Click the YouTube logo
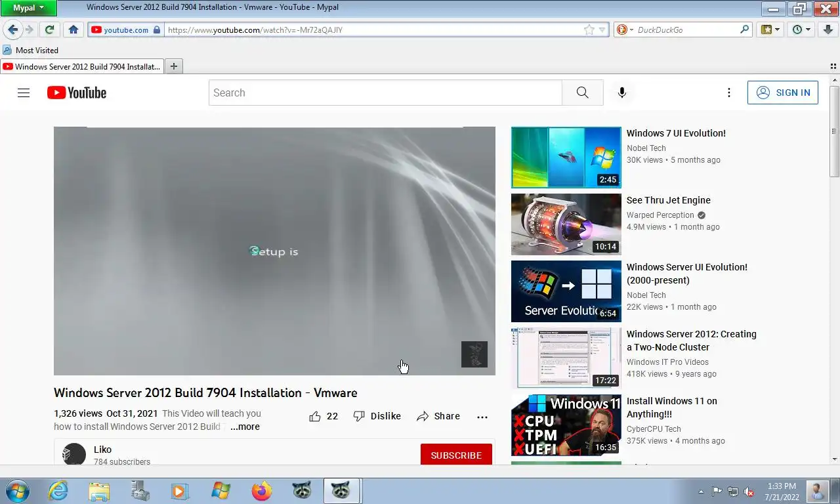Viewport: 840px width, 504px height. click(x=77, y=93)
